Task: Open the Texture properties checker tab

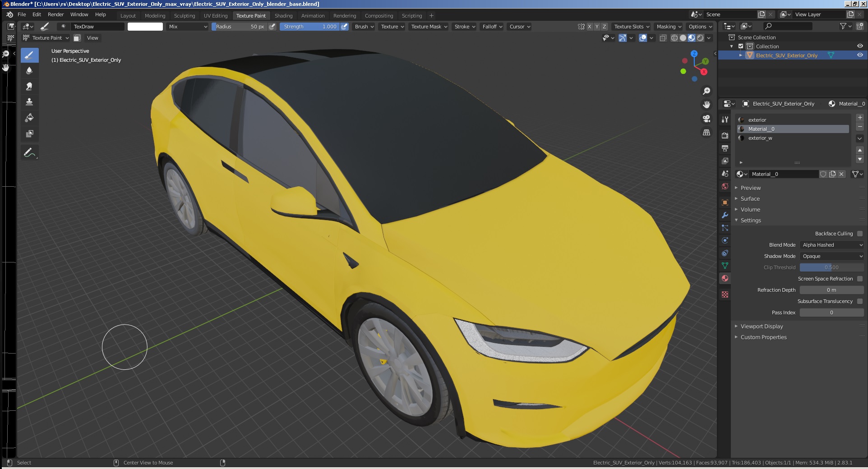Action: click(x=725, y=294)
